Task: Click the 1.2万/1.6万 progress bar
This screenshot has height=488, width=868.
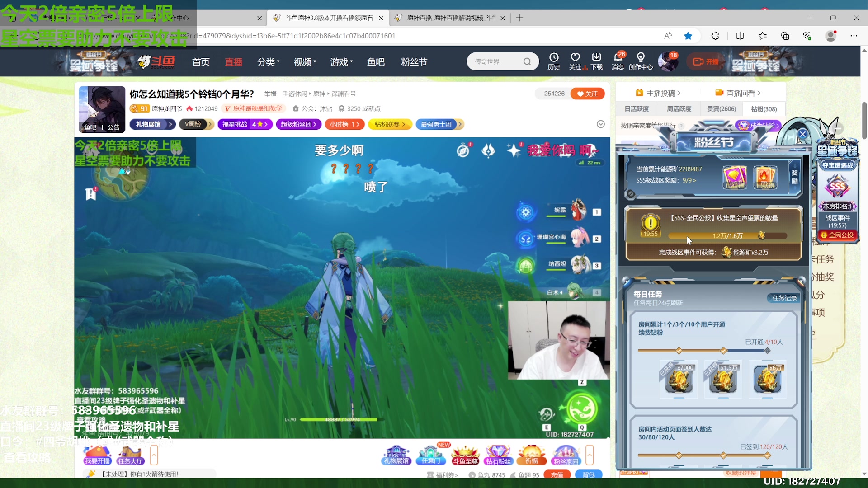Action: 727,236
